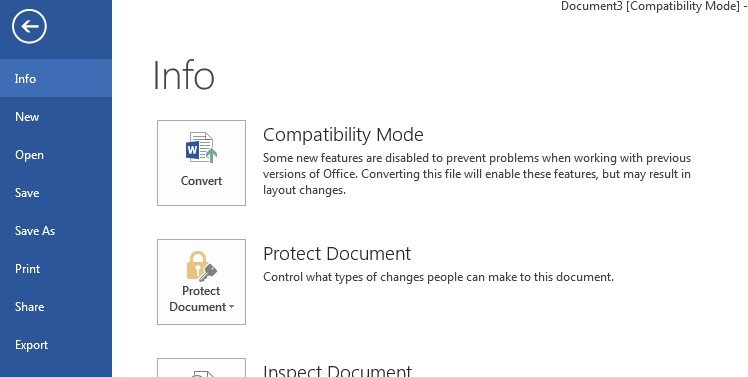Click the large Info page title
Screen dimensions: 748x377
183,75
